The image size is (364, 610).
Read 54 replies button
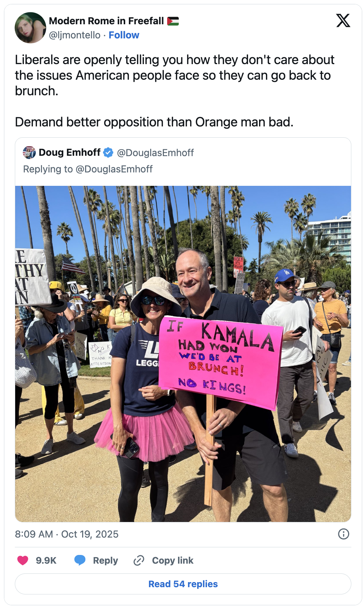point(183,584)
